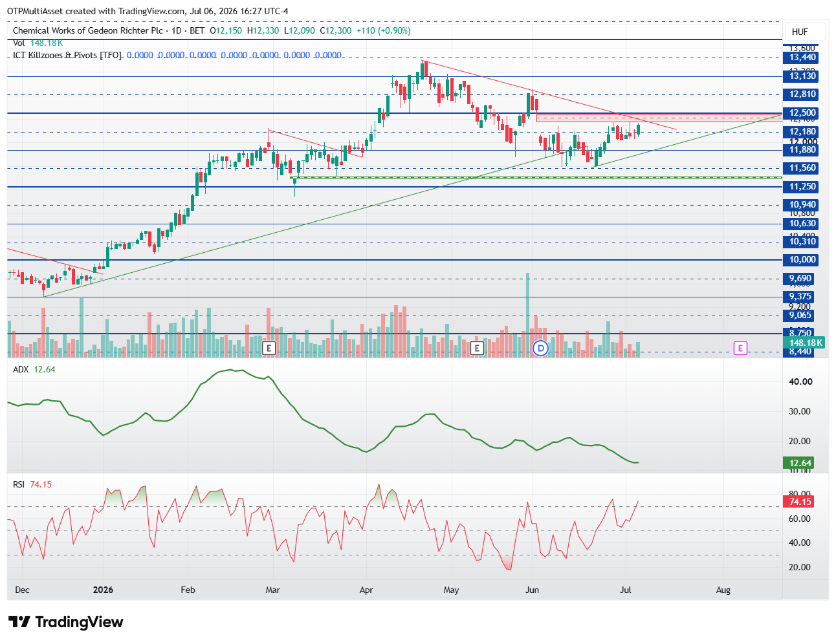Click the 13,440 price level label
The height and width of the screenshot is (644, 836).
point(802,58)
